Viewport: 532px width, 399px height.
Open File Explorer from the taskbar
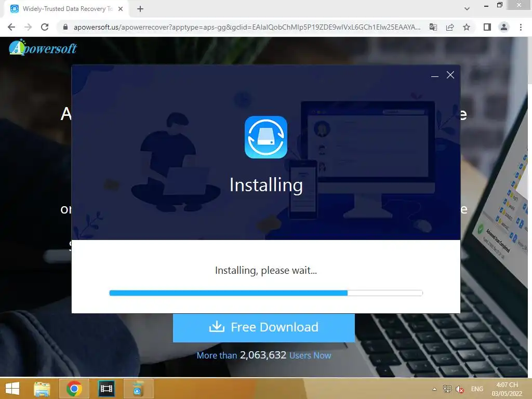pyautogui.click(x=42, y=389)
